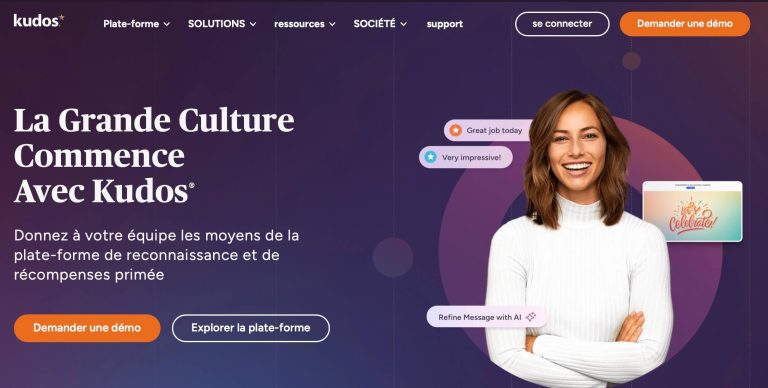Click the se connecter button
This screenshot has width=768, height=388.
[x=562, y=24]
